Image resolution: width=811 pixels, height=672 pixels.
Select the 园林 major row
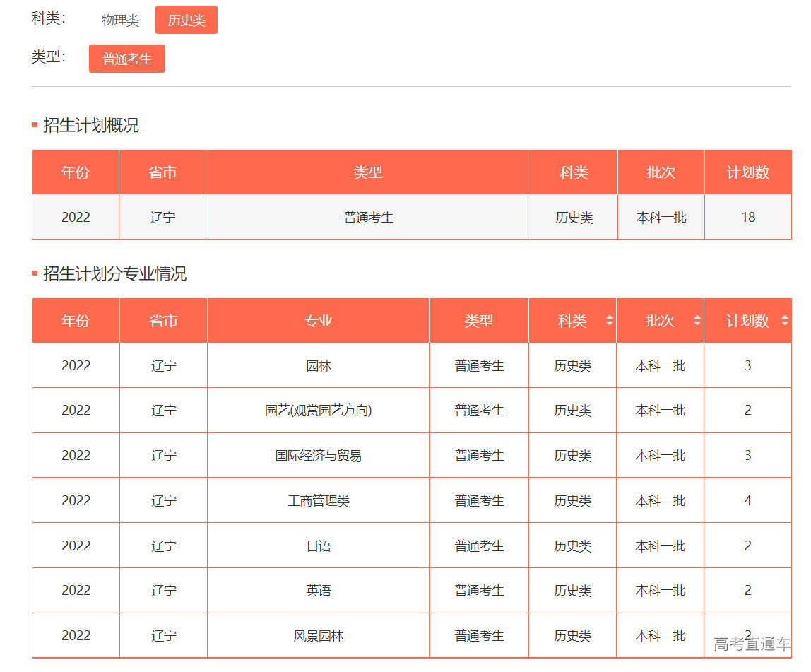coord(318,366)
